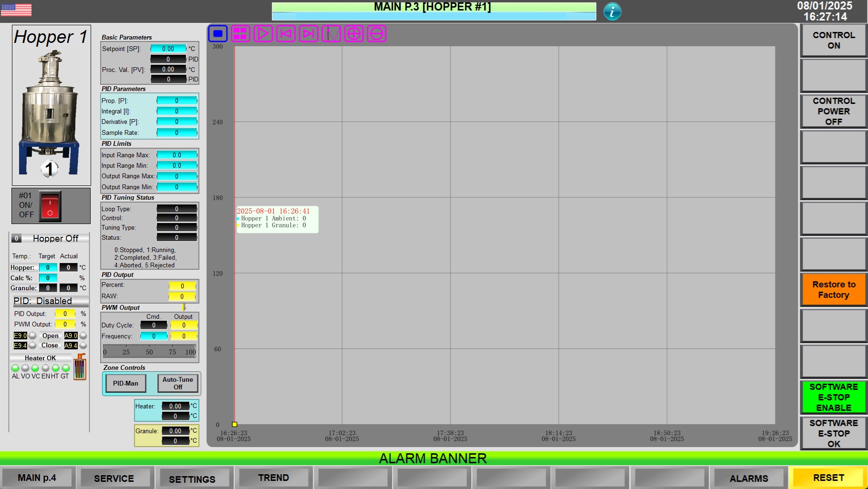Image resolution: width=868 pixels, height=489 pixels.
Task: Click the blue stop trend icon
Action: coord(217,34)
